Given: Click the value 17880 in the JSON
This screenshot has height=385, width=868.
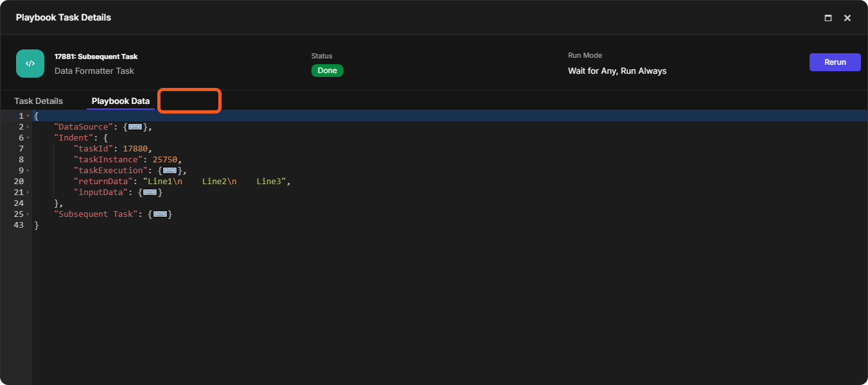Looking at the screenshot, I should coord(135,149).
